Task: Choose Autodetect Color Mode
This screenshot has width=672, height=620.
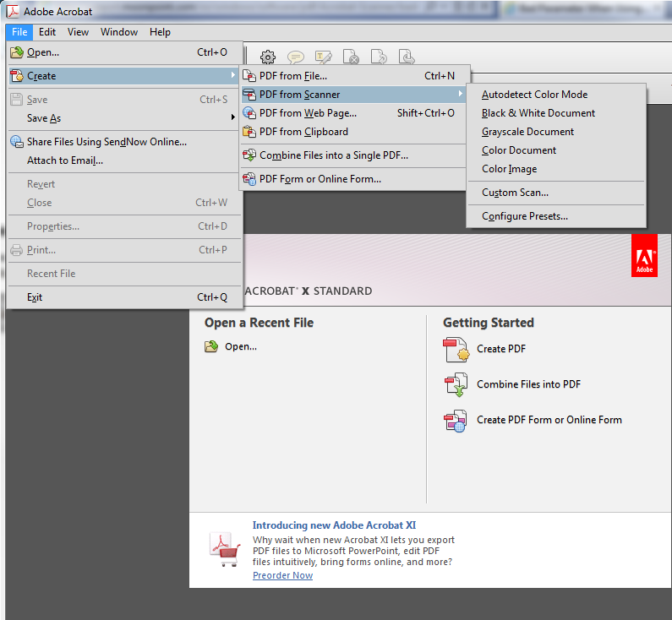Action: click(556, 95)
